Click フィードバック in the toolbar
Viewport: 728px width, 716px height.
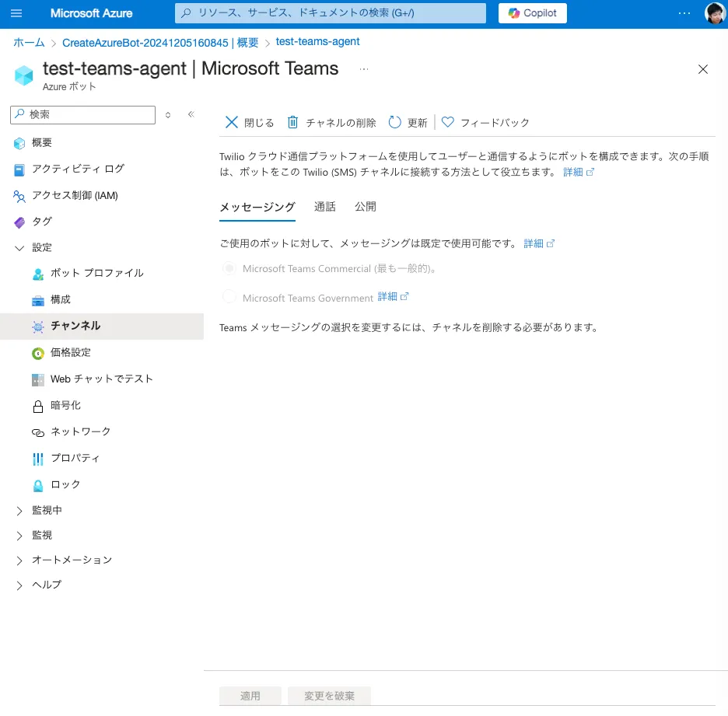click(x=485, y=123)
